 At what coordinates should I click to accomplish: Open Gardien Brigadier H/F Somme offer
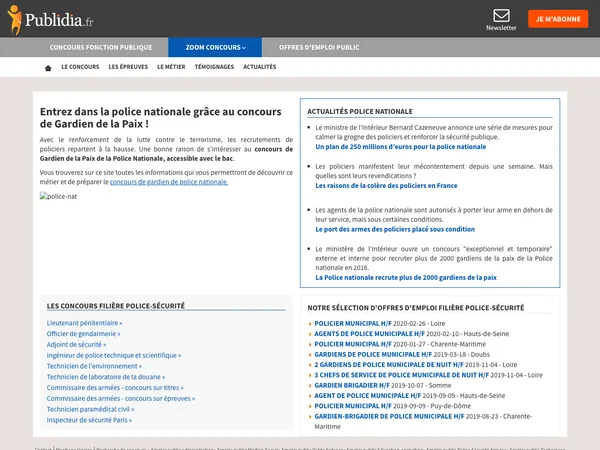(352, 385)
